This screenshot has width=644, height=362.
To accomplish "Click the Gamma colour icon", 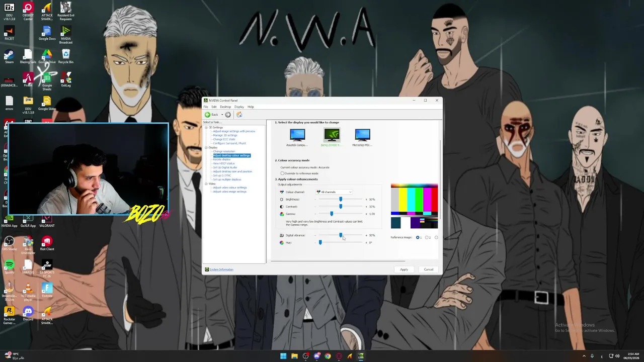I will tap(282, 214).
